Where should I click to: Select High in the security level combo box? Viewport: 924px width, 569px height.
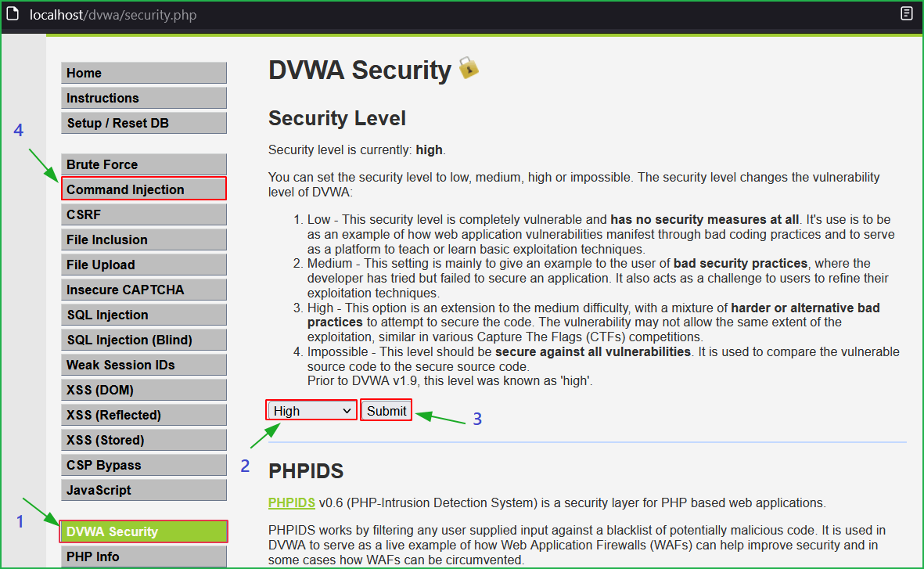tap(311, 409)
